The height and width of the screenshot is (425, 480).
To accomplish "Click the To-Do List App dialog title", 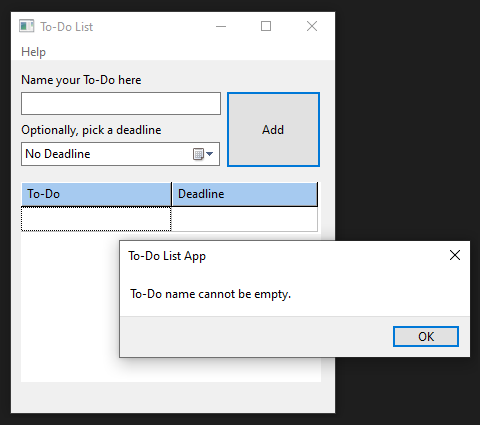I will coord(167,256).
